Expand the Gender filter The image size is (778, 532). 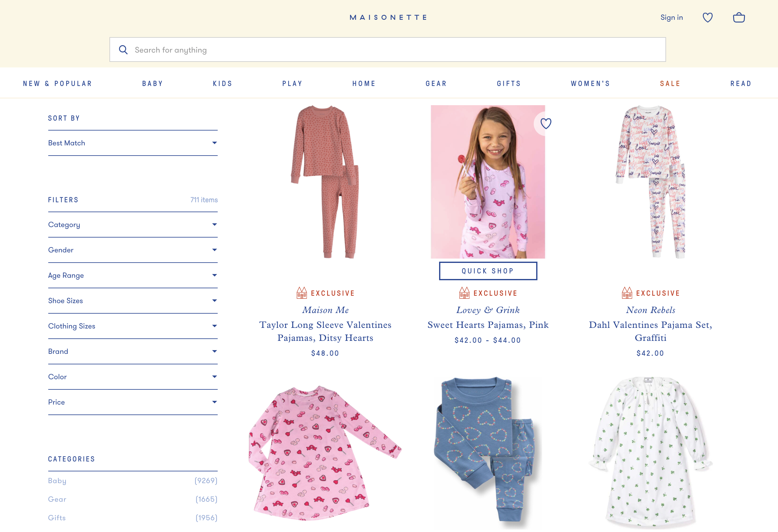(133, 250)
